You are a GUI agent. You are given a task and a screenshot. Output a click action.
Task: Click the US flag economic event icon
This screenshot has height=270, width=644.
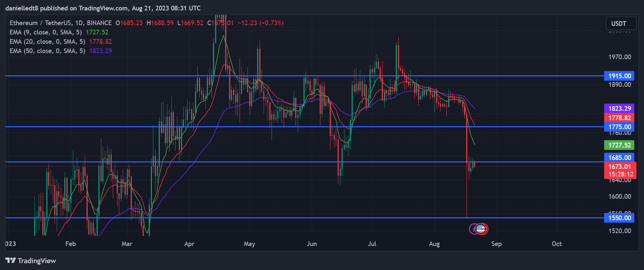tap(481, 229)
